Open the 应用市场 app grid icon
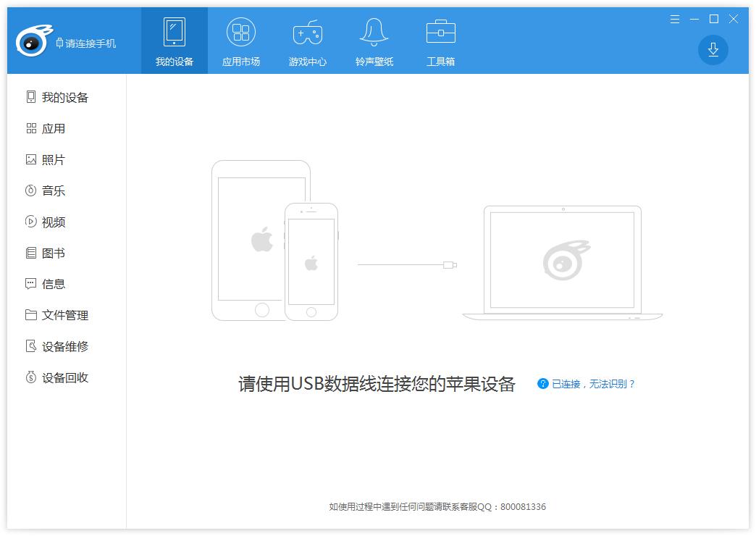Screen dimensions: 756x536 [x=240, y=32]
